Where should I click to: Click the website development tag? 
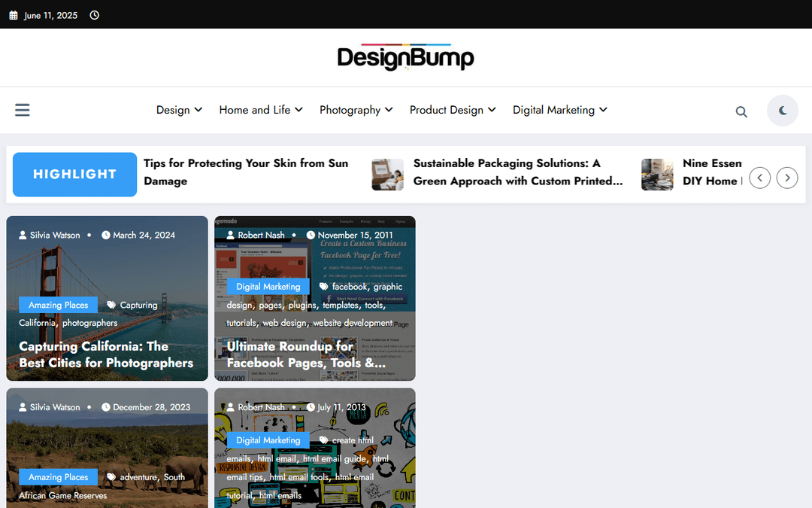tap(353, 323)
